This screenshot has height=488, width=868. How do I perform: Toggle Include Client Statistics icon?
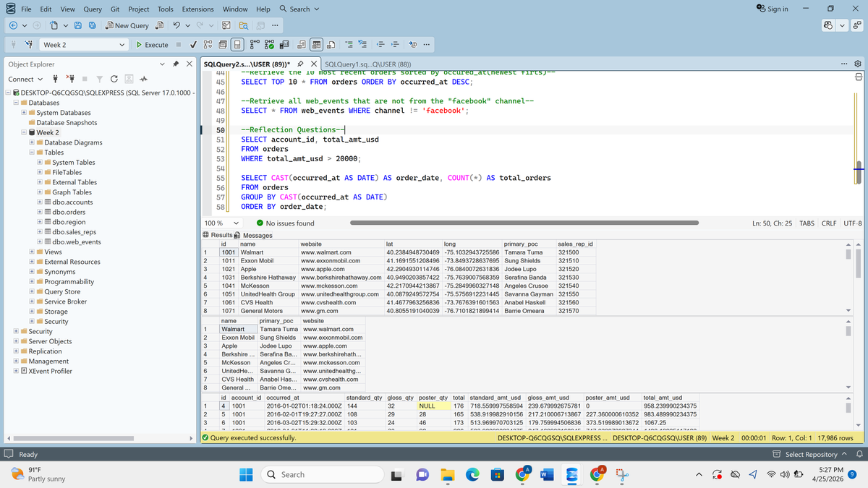pos(284,45)
